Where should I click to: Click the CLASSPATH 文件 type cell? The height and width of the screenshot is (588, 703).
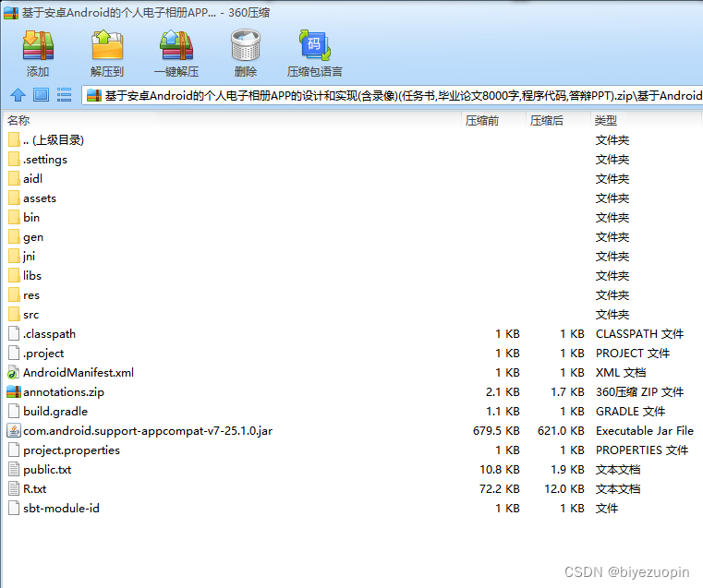pyautogui.click(x=639, y=333)
